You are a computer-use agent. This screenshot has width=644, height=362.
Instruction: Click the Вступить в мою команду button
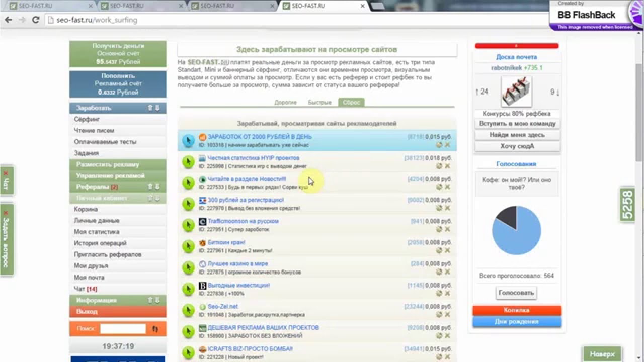517,124
